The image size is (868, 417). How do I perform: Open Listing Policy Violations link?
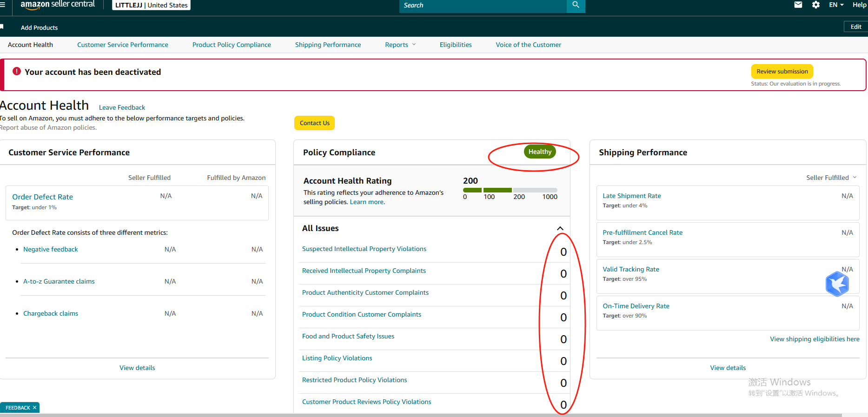tap(337, 358)
